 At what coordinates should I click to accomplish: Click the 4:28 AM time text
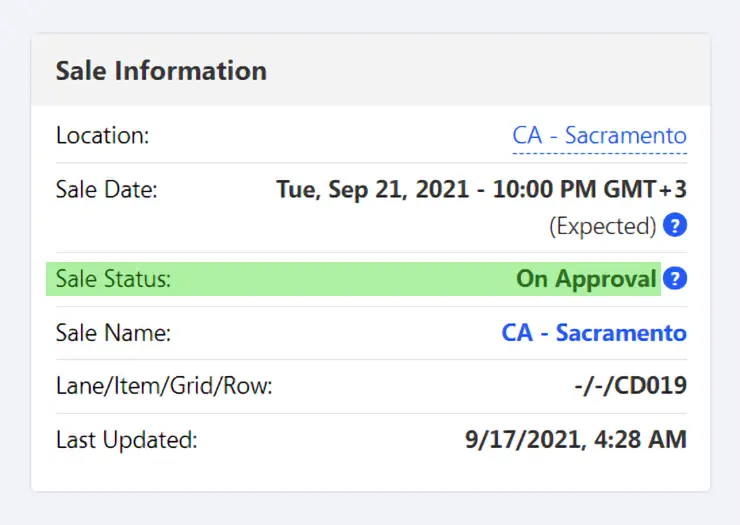point(640,440)
